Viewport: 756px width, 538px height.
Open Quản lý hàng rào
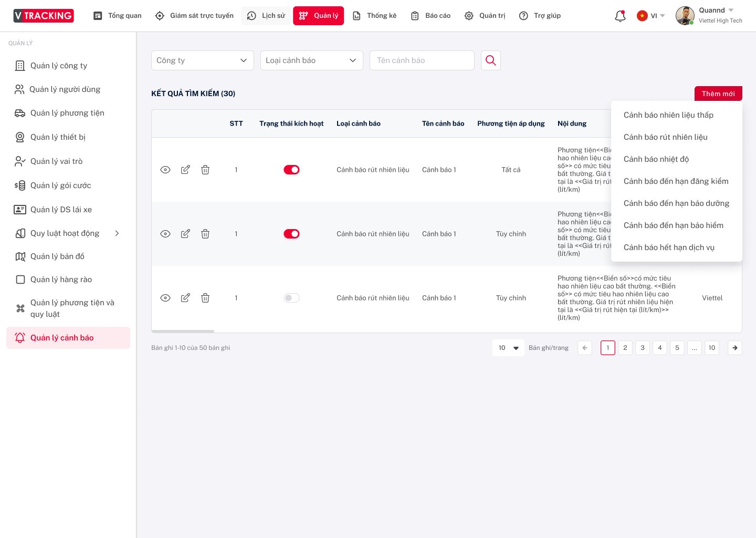coord(68,280)
